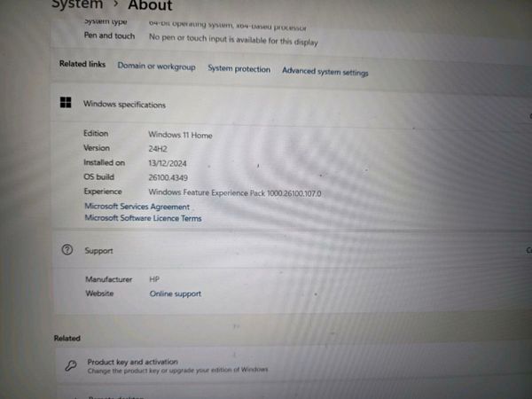The height and width of the screenshot is (399, 532).
Task: Click the Installed on label
Action: pyautogui.click(x=104, y=162)
